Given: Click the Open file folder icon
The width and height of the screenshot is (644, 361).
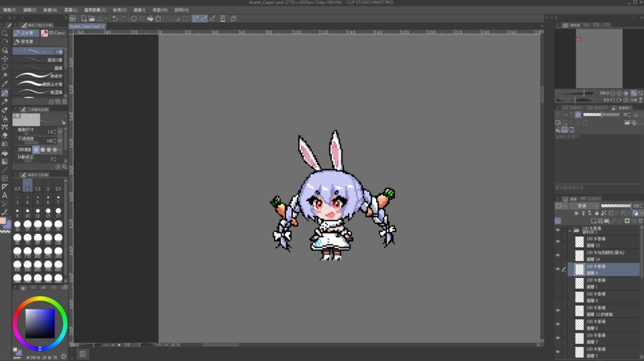Looking at the screenshot, I should (x=92, y=18).
